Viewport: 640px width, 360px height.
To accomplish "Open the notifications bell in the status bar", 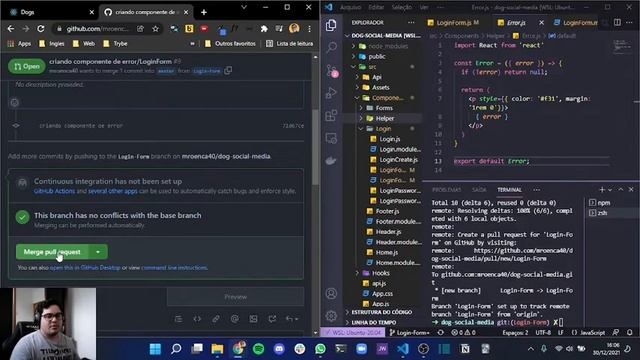I will tap(630, 332).
